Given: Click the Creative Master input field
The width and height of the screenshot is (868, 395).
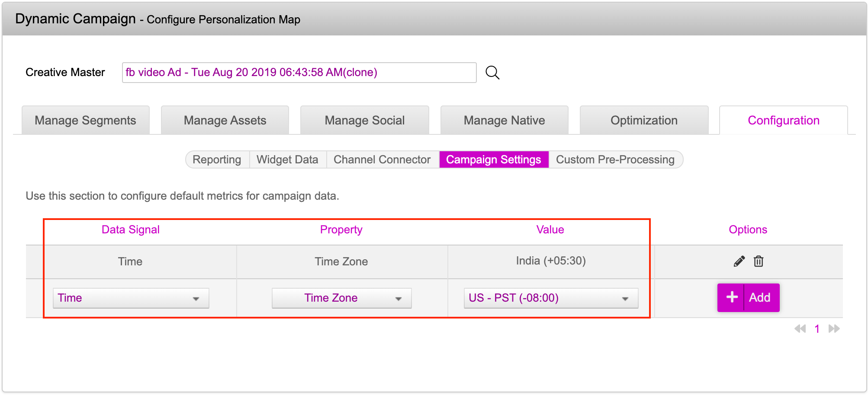Looking at the screenshot, I should (299, 73).
